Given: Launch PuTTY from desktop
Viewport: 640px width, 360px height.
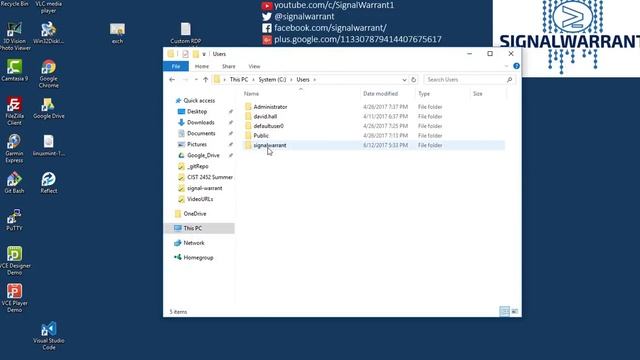Looking at the screenshot, I should click(14, 220).
